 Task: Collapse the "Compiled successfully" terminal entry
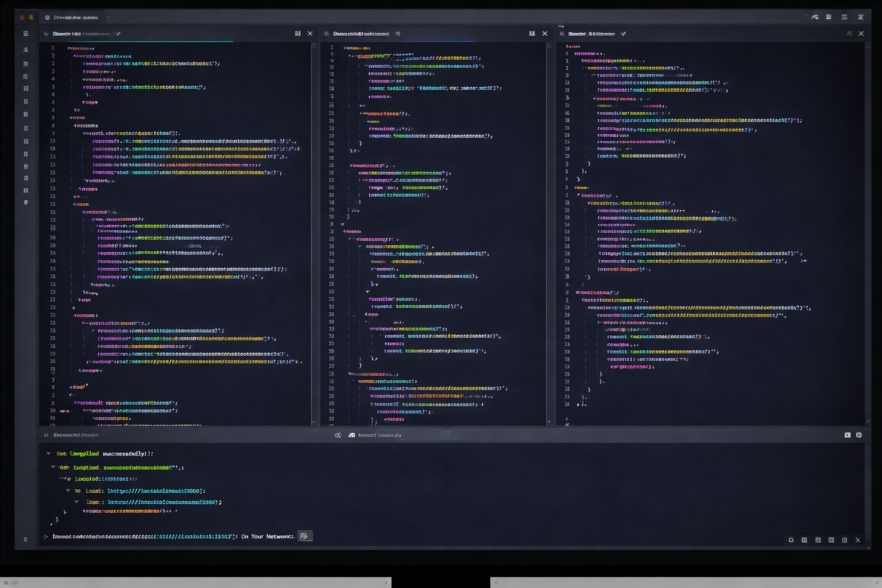coord(48,454)
